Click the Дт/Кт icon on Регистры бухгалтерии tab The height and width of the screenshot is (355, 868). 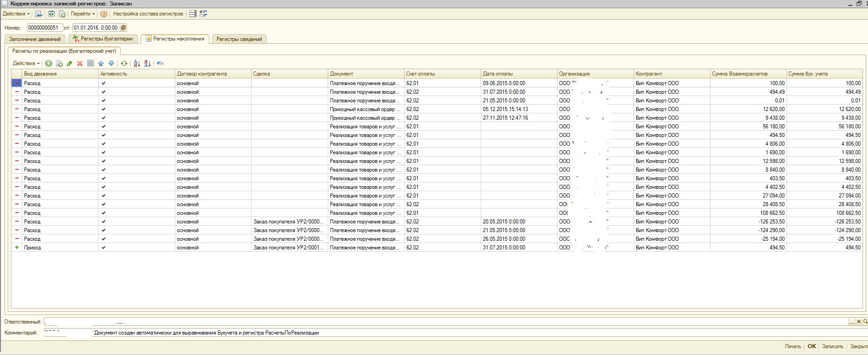pos(76,39)
